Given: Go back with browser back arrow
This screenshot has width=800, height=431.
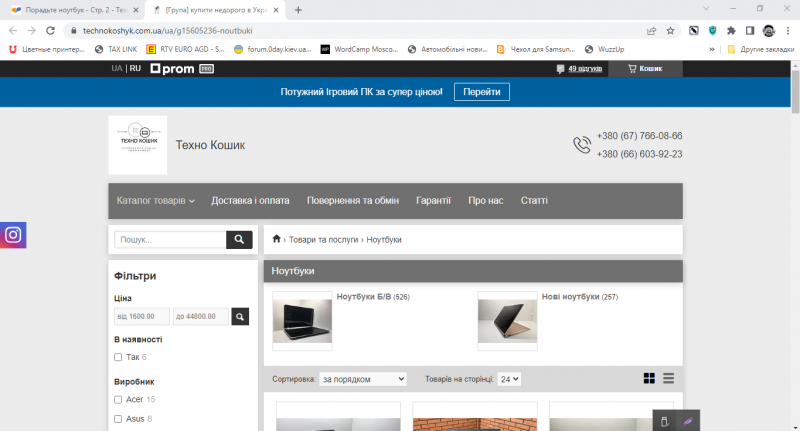Looking at the screenshot, I should tap(13, 31).
